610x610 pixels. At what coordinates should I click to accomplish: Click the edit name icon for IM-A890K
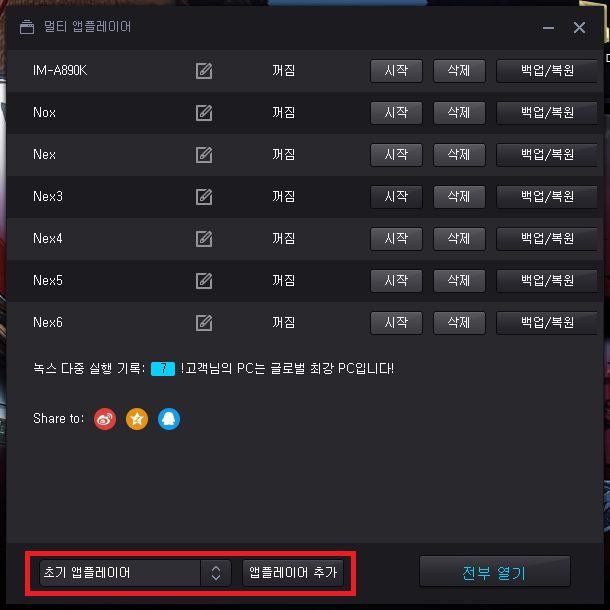tap(204, 71)
